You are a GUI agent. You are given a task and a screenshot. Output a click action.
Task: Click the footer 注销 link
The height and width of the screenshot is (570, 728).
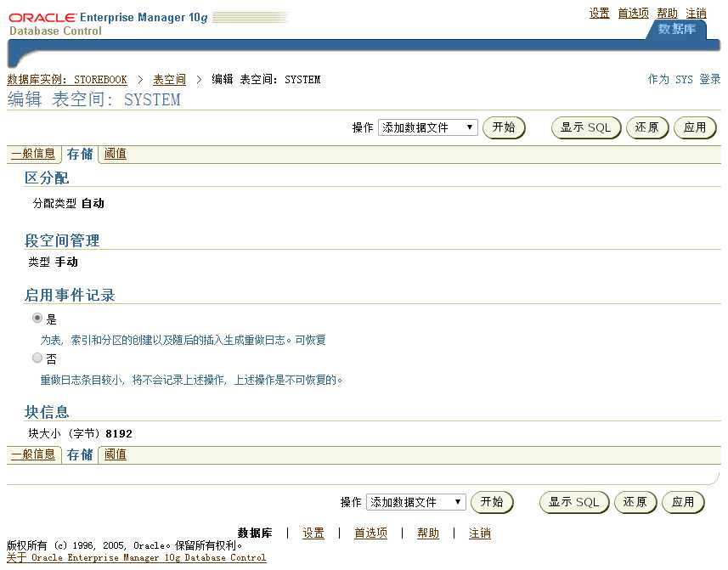click(480, 533)
